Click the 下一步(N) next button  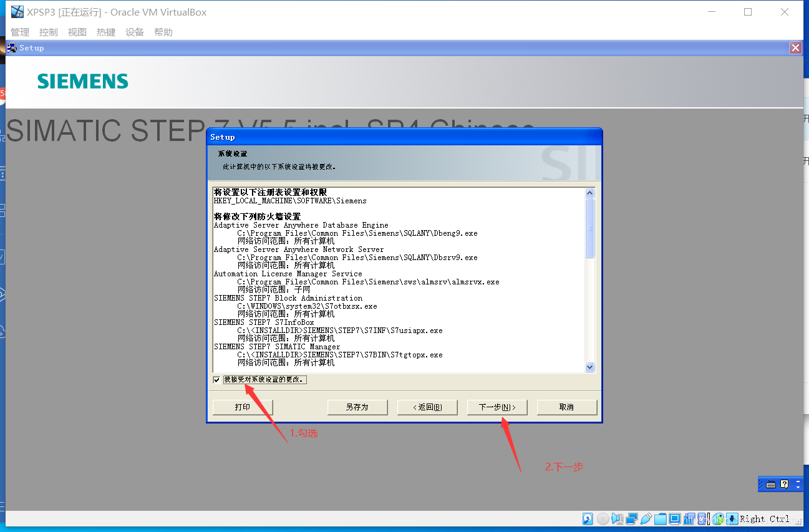pos(497,407)
